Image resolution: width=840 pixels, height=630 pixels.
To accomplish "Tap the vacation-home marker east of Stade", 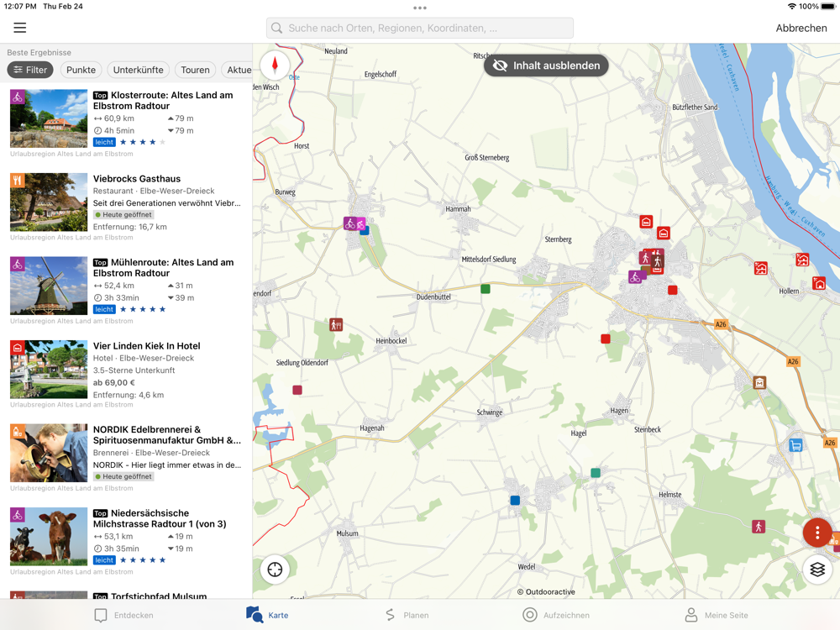I will tap(761, 268).
